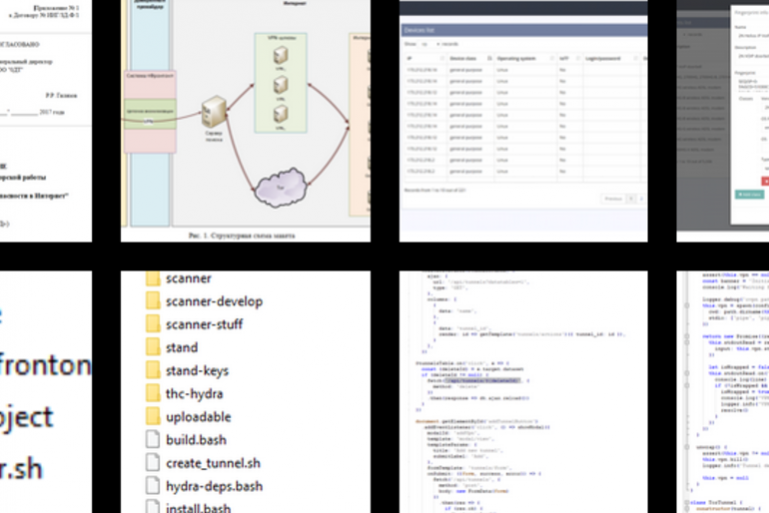Sort the table by IP column
Viewport: 769px width, 513px height.
point(422,59)
